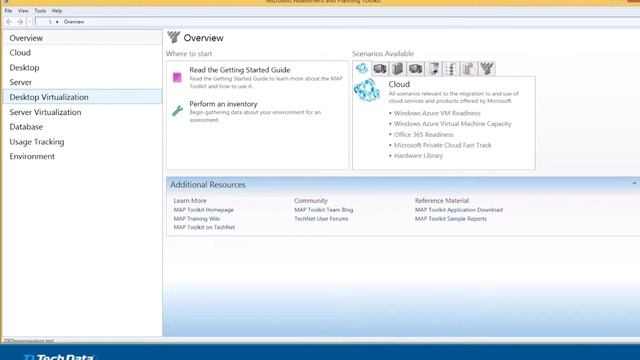The height and width of the screenshot is (360, 640).
Task: Select the Desktop Virtualization scenario tab icon
Action: pos(416,69)
